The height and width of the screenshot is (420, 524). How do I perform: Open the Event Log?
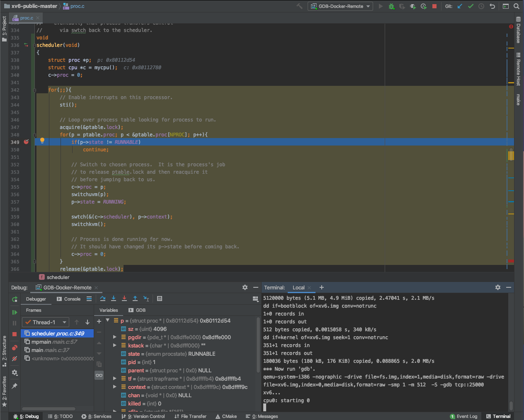click(x=463, y=416)
